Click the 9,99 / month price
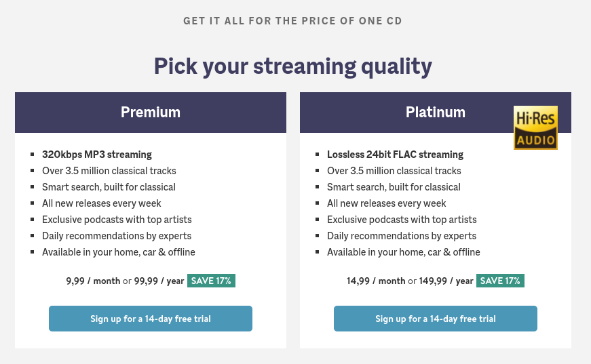The image size is (591, 364). click(x=93, y=281)
